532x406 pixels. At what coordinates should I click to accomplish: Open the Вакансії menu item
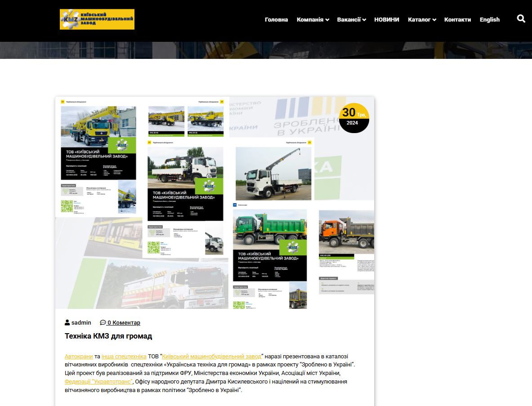pos(349,20)
